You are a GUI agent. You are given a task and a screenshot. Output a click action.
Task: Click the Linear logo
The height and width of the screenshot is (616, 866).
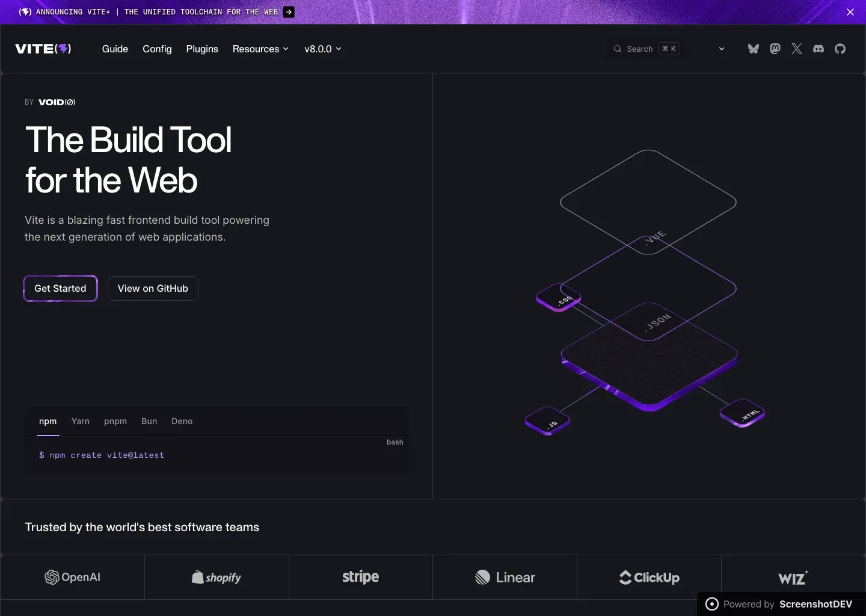(505, 577)
